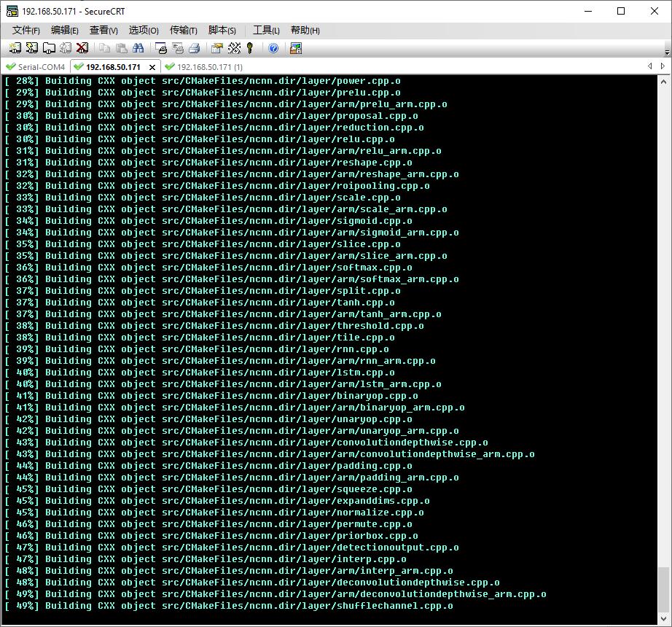Click the Quick Connect lightning icon
672x627 pixels.
pos(31,48)
